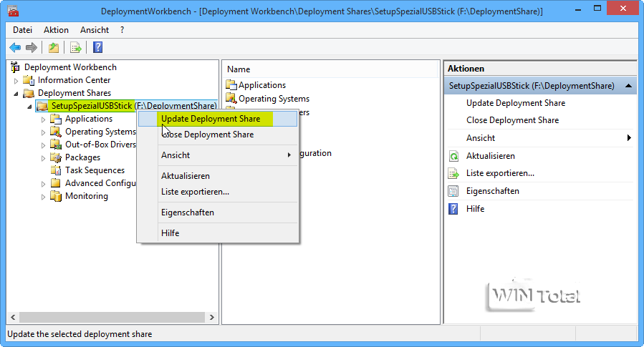The height and width of the screenshot is (347, 644).
Task: Click the Applications tree node icon
Action: pos(56,119)
